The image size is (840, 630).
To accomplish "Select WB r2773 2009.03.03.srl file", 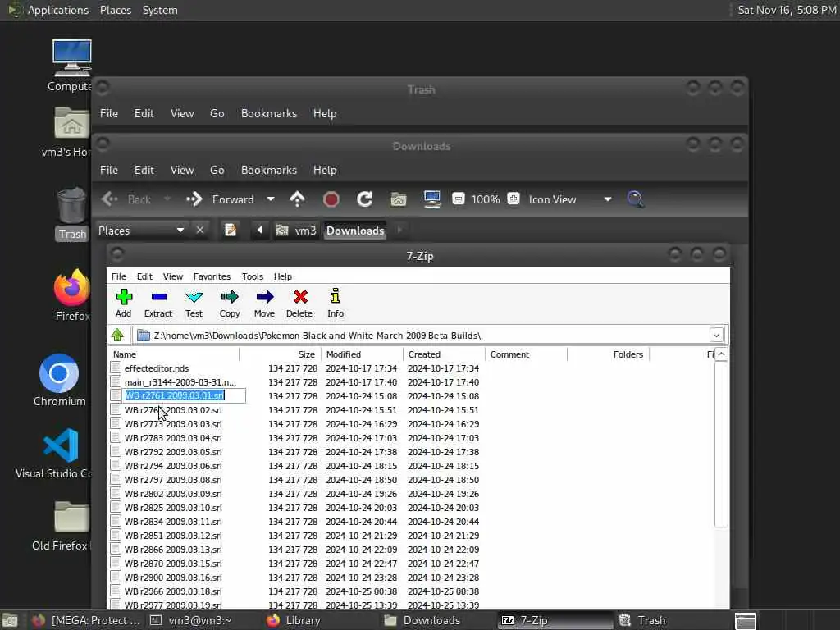I will point(173,424).
